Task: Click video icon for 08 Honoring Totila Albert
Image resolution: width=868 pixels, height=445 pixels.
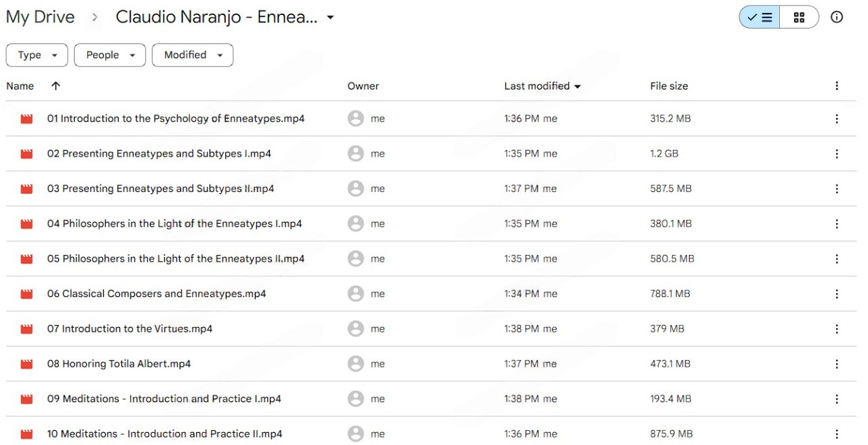Action: 26,364
